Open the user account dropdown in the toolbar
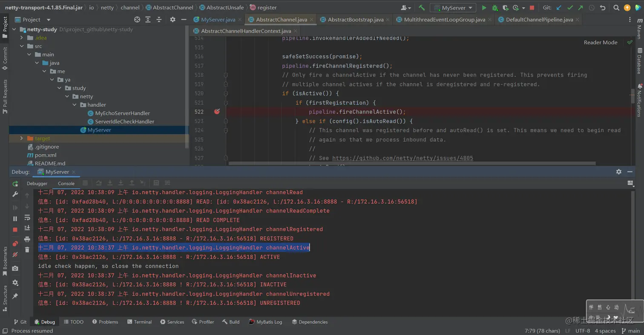 [x=406, y=8]
